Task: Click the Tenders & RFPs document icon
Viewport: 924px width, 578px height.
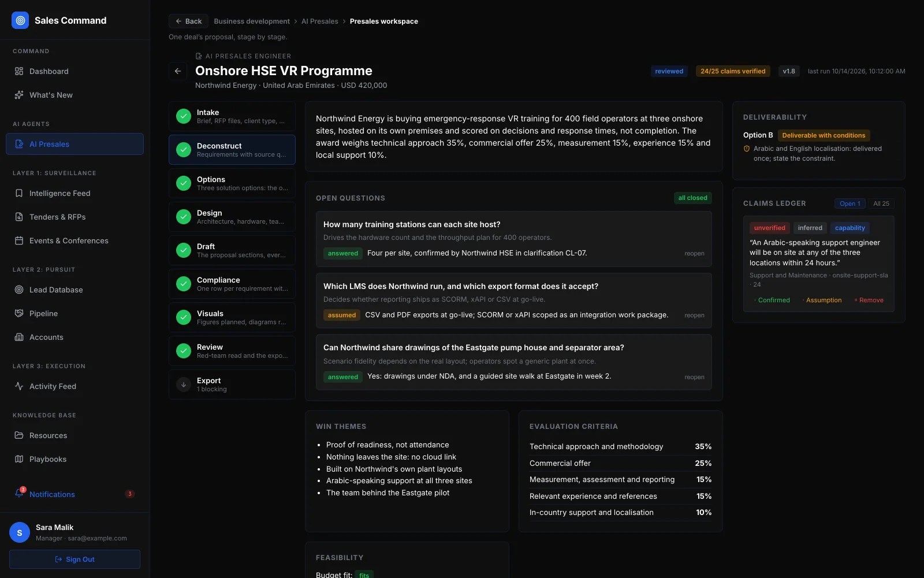Action: (x=19, y=217)
